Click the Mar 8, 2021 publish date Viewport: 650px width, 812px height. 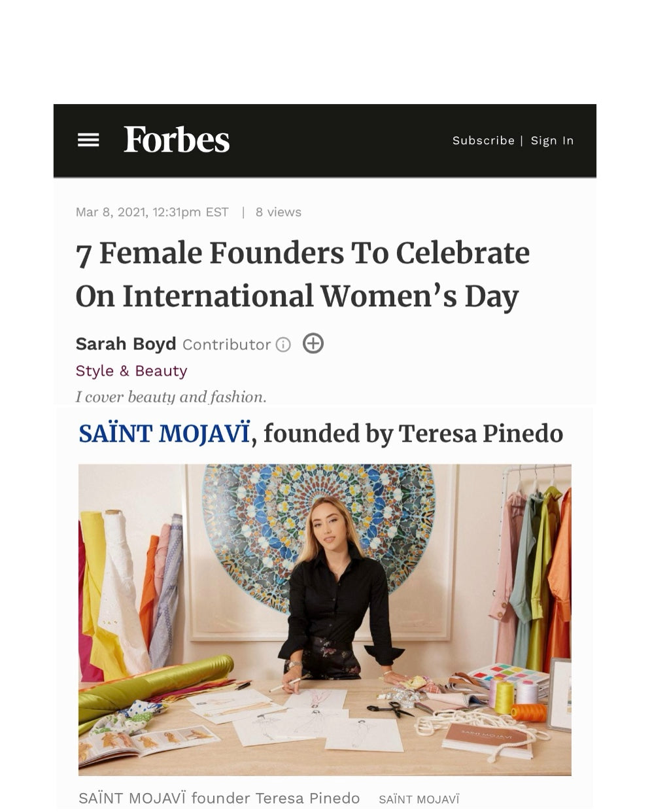[x=152, y=212]
